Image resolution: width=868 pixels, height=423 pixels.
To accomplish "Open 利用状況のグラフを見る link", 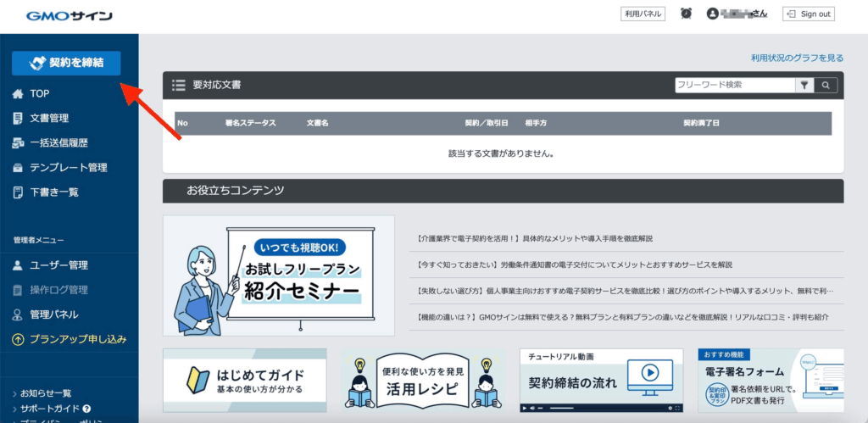I will pyautogui.click(x=797, y=58).
